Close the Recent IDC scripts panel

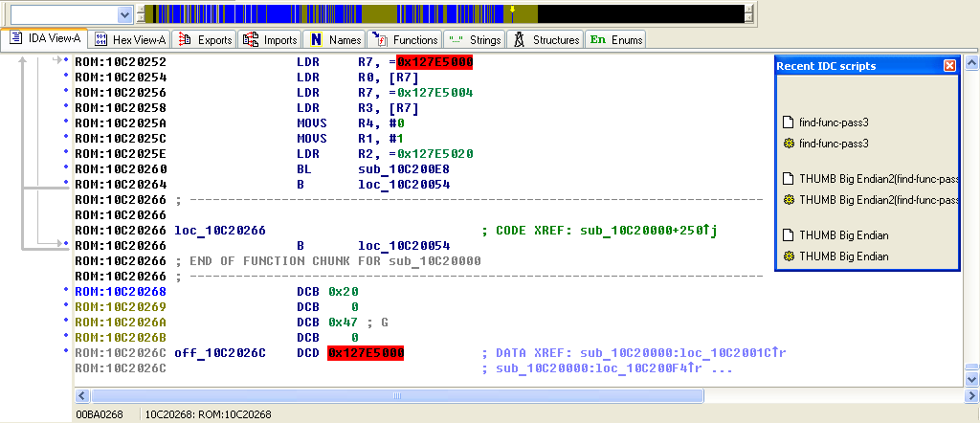[949, 66]
